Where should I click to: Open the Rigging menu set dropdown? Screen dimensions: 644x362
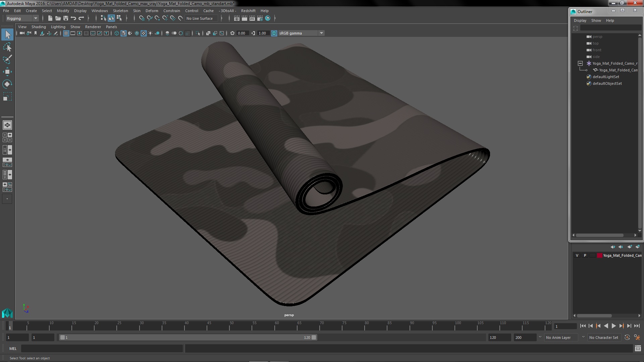pyautogui.click(x=22, y=18)
